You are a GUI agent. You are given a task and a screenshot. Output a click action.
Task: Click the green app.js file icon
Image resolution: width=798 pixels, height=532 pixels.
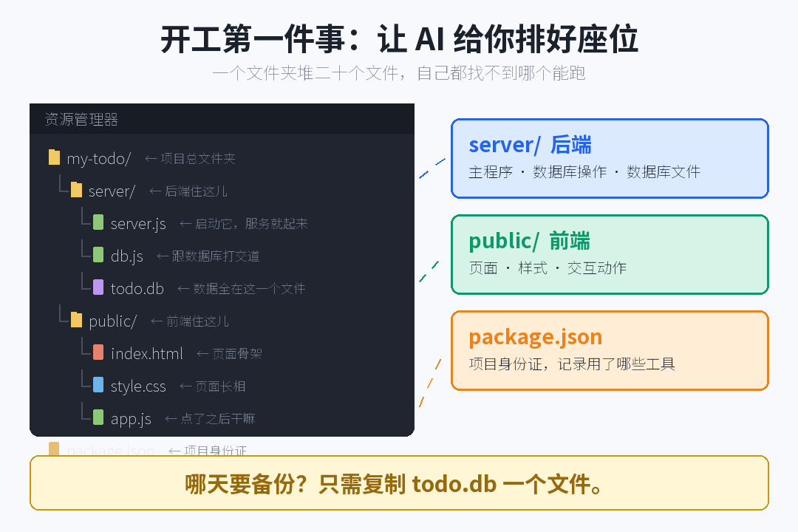coord(98,417)
